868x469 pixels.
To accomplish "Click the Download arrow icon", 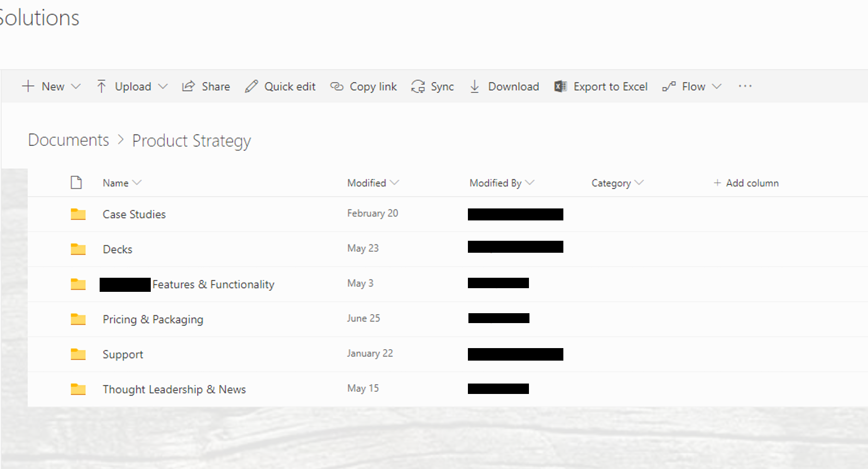I will click(475, 86).
